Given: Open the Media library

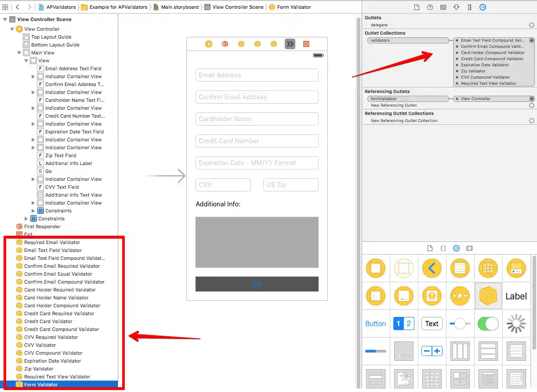Looking at the screenshot, I should 469,248.
